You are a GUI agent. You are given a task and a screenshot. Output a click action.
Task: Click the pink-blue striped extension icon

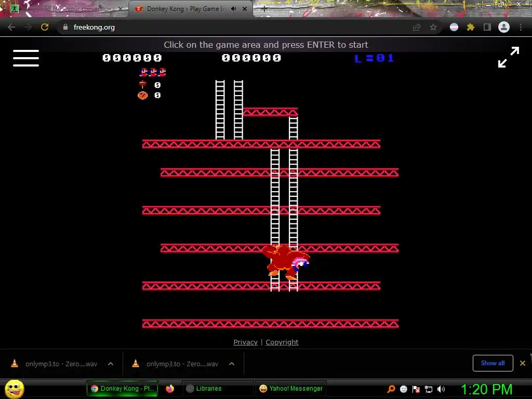[454, 27]
